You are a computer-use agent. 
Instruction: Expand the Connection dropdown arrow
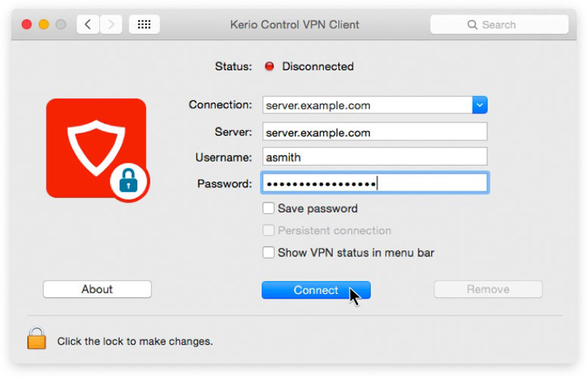[x=480, y=105]
